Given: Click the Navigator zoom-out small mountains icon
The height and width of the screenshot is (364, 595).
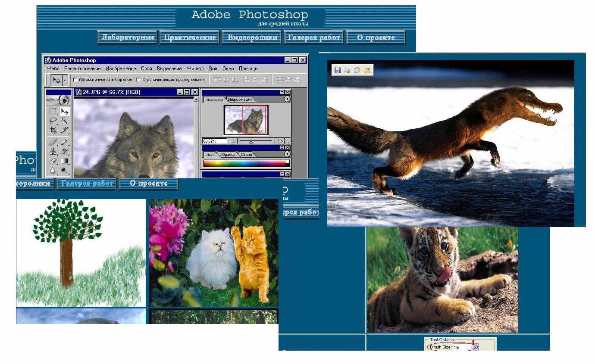Looking at the screenshot, I should point(232,141).
